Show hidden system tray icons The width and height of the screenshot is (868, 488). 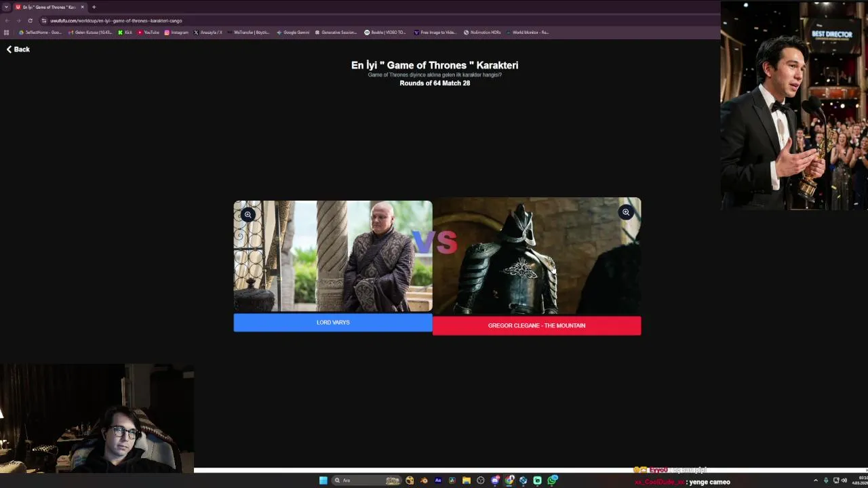pyautogui.click(x=816, y=481)
